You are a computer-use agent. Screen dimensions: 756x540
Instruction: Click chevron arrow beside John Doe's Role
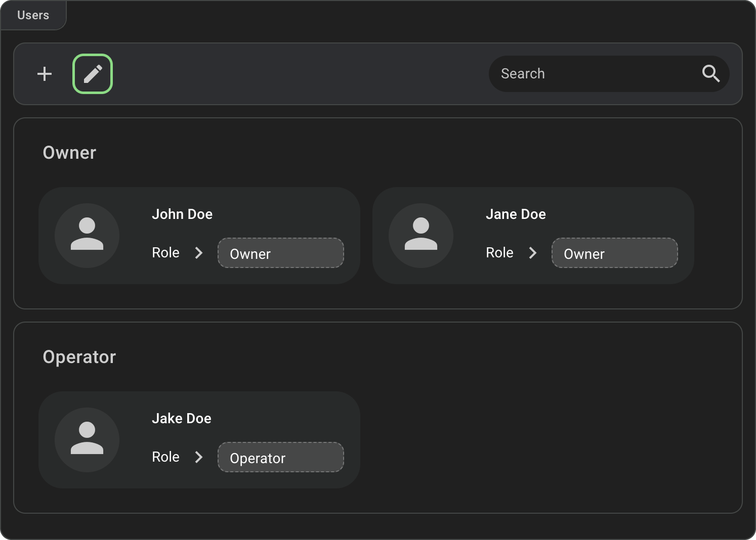199,253
